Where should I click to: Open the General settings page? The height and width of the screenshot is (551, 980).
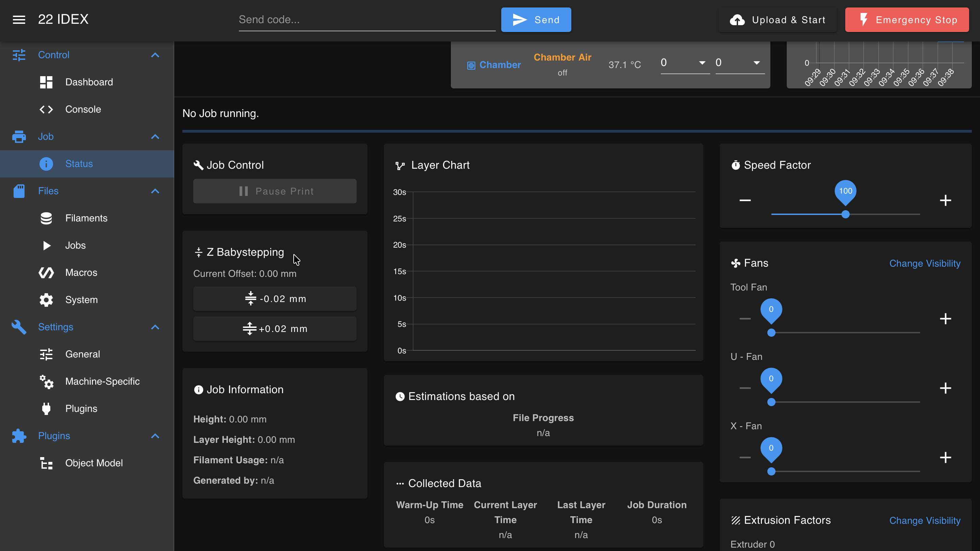87,354
